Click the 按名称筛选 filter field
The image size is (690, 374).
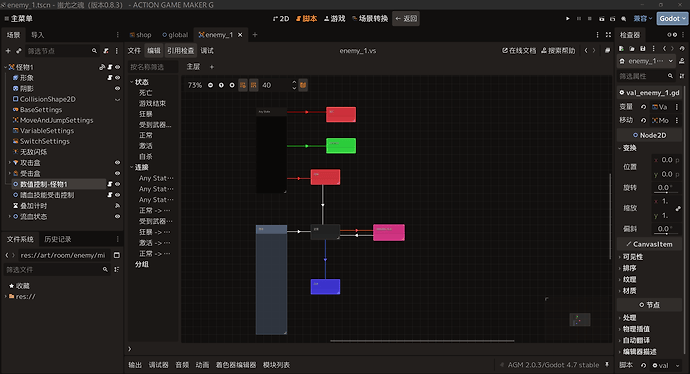(153, 67)
